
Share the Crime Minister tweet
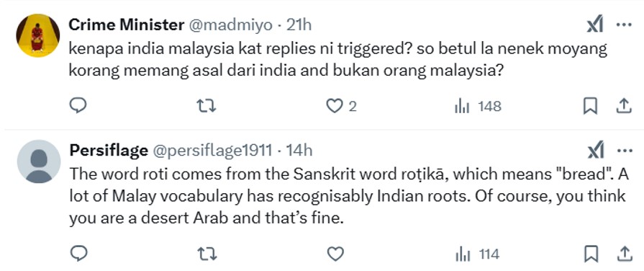(x=623, y=107)
